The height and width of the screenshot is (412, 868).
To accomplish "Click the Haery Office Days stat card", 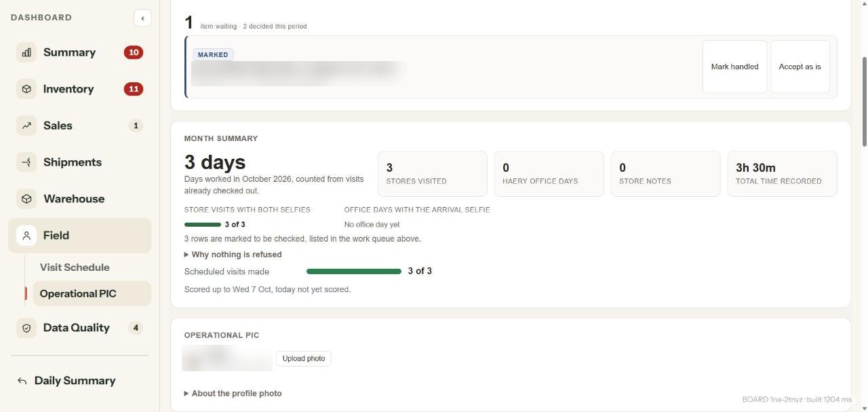I will coord(549,174).
